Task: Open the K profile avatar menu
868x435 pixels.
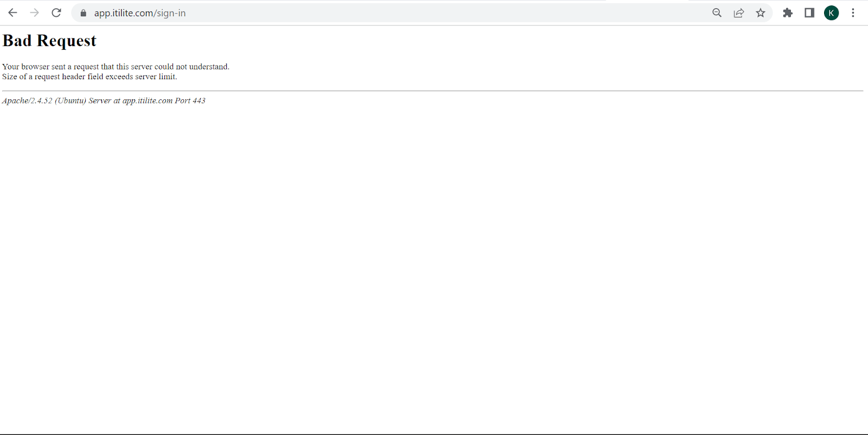Action: click(831, 13)
